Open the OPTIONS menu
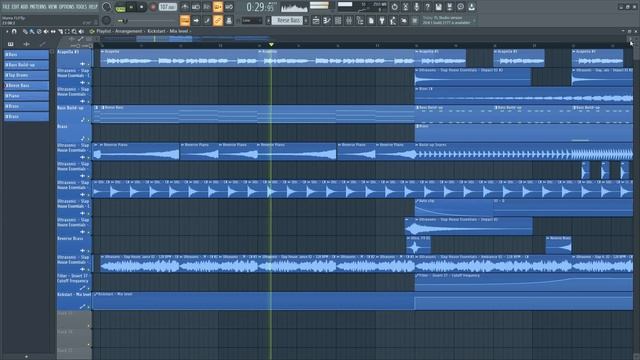The height and width of the screenshot is (360, 640). [x=67, y=7]
